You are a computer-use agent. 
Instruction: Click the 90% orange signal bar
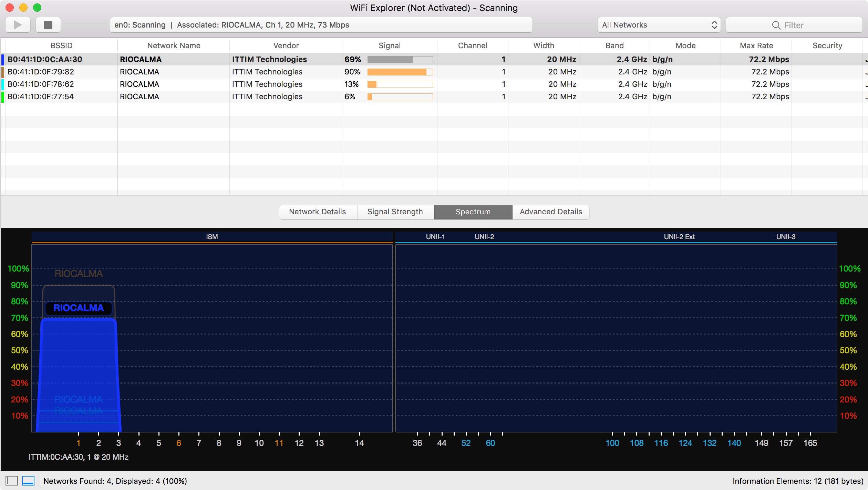pos(396,72)
